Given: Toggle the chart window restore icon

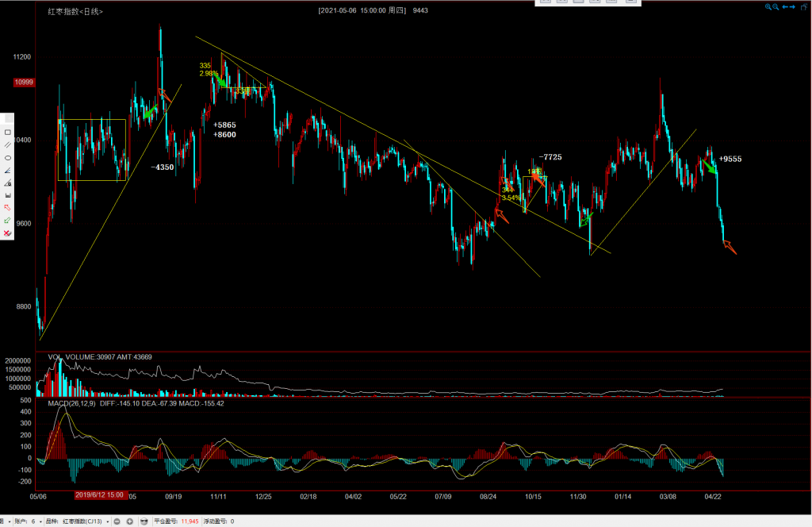Looking at the screenshot, I should tap(804, 6).
